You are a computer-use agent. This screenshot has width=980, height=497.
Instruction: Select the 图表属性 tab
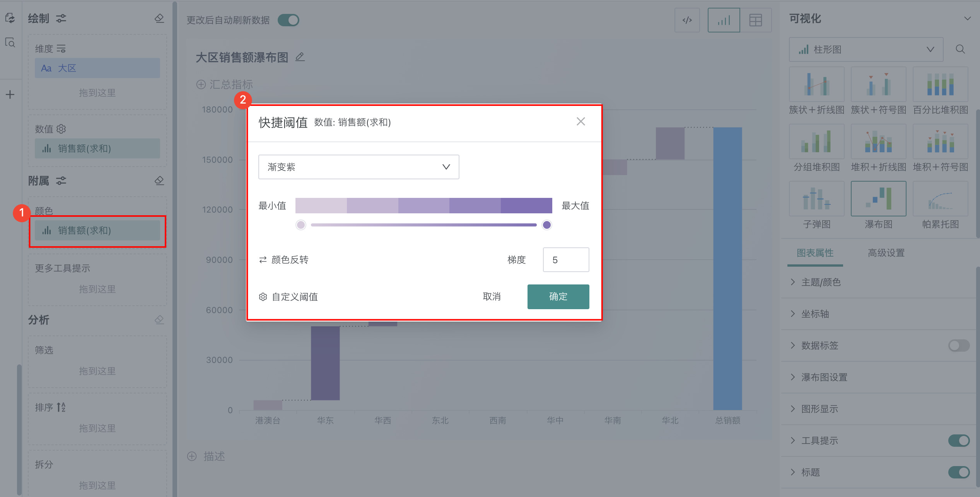tap(815, 253)
